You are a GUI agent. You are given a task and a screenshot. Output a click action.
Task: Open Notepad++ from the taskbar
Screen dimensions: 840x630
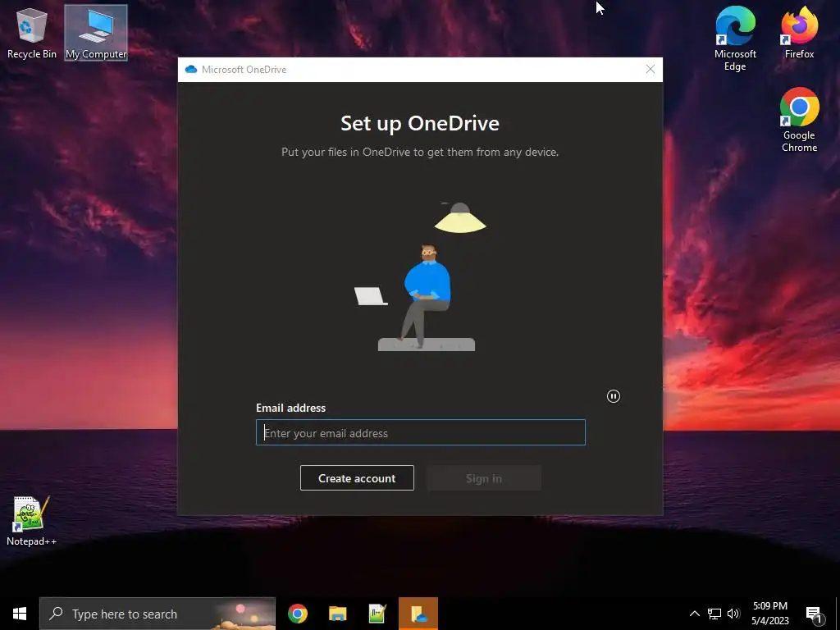[377, 614]
